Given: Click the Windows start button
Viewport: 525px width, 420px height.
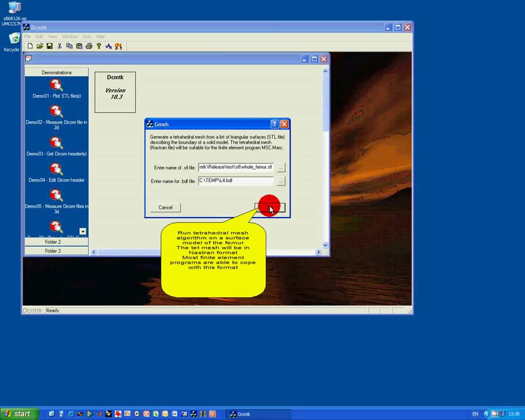Looking at the screenshot, I should pos(19,414).
